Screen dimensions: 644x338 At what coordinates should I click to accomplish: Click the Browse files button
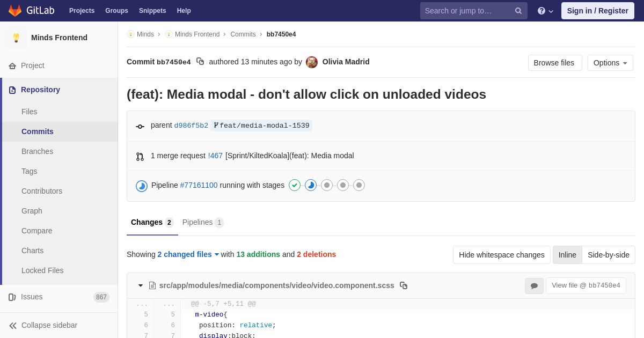point(554,63)
